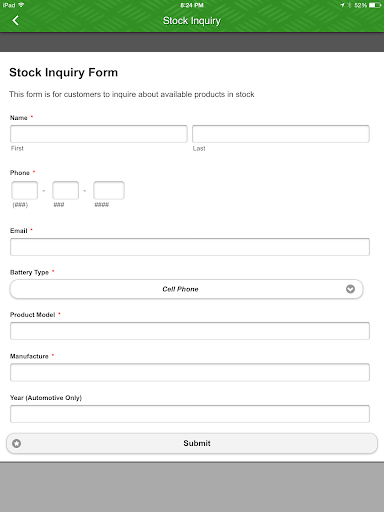Tap the clock time in status bar
Image resolution: width=384 pixels, height=512 pixels.
click(x=192, y=5)
